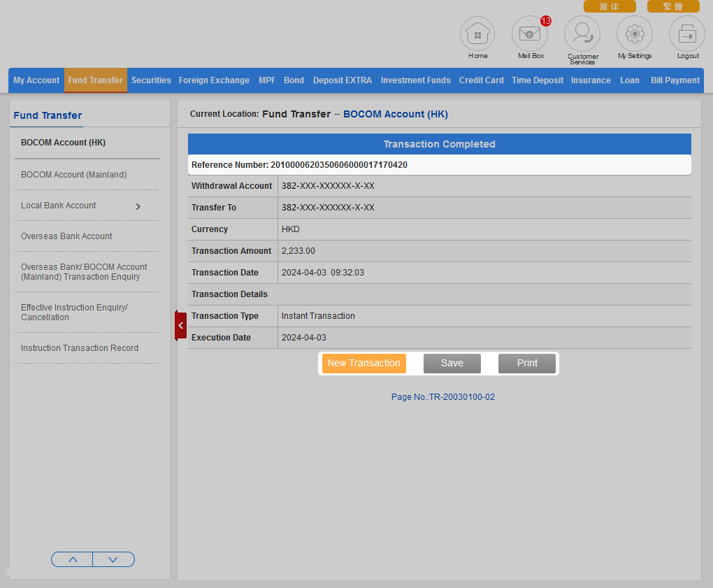This screenshot has height=588, width=713.
Task: Switch language to Simplified Chinese
Action: pyautogui.click(x=610, y=6)
